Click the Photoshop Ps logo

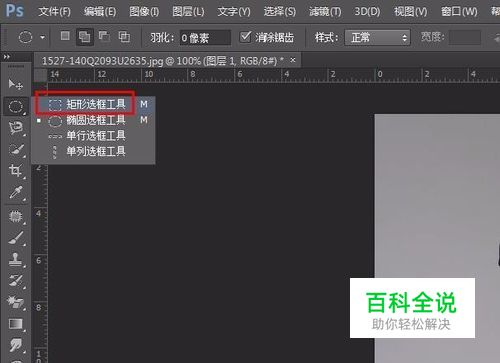tap(15, 11)
